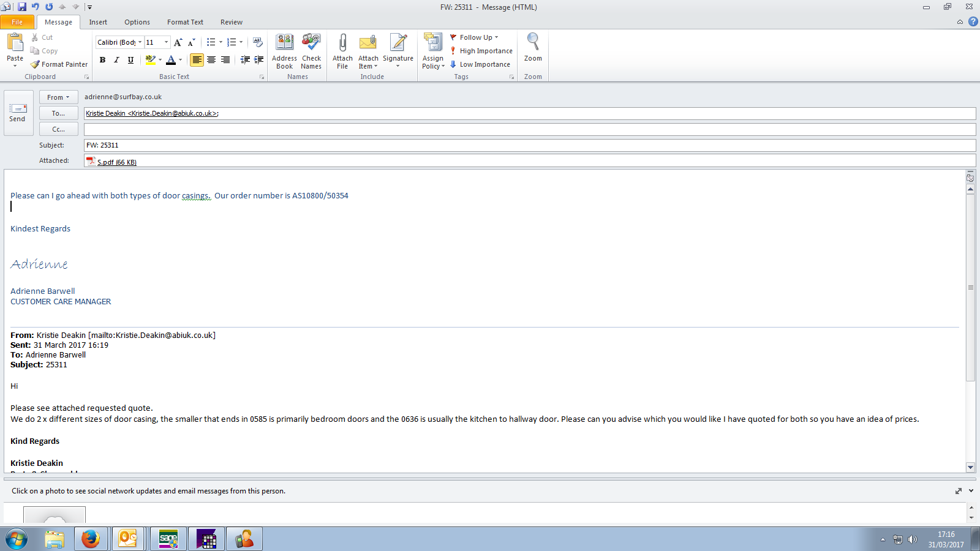Mark message as High Importance

point(481,51)
